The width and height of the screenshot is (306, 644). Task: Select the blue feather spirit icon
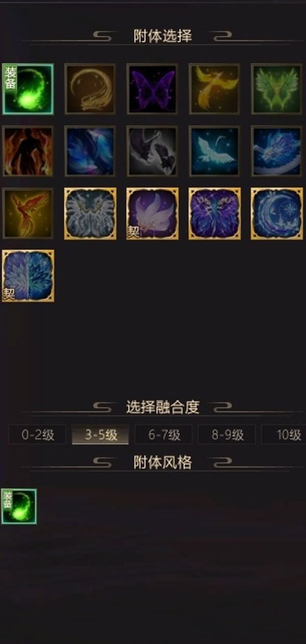click(90, 151)
